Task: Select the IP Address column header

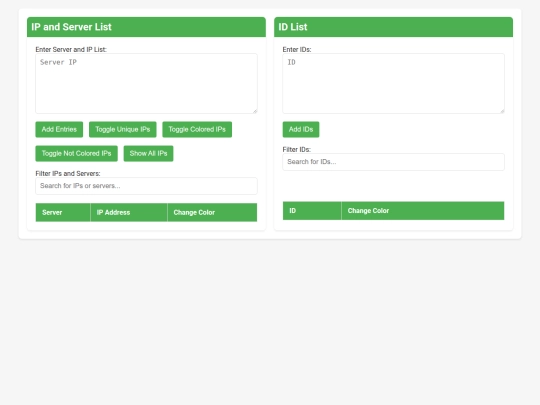Action: pos(129,212)
